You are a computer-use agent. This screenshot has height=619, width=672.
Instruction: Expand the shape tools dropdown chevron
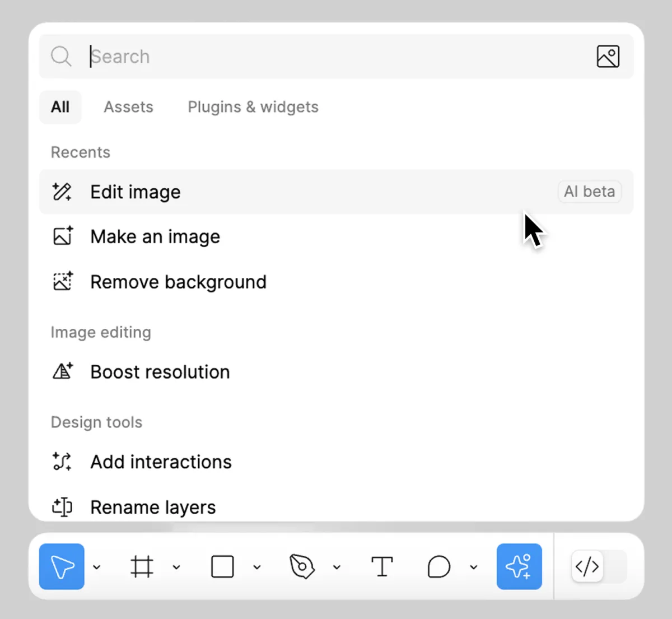[257, 567]
